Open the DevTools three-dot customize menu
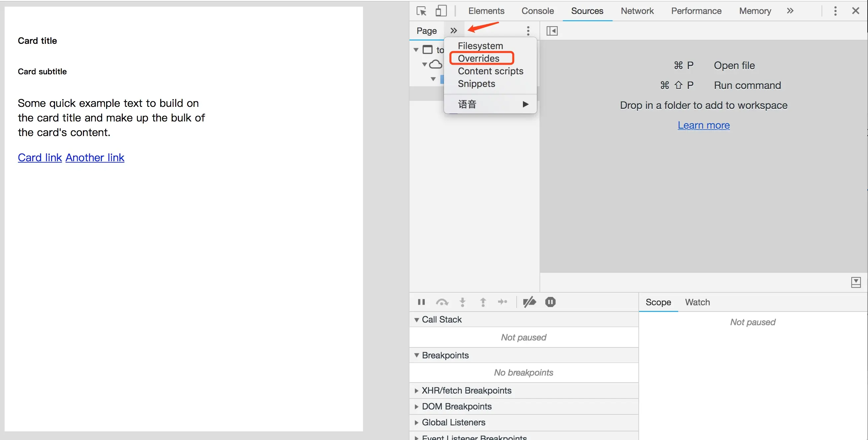Image resolution: width=868 pixels, height=440 pixels. click(835, 11)
